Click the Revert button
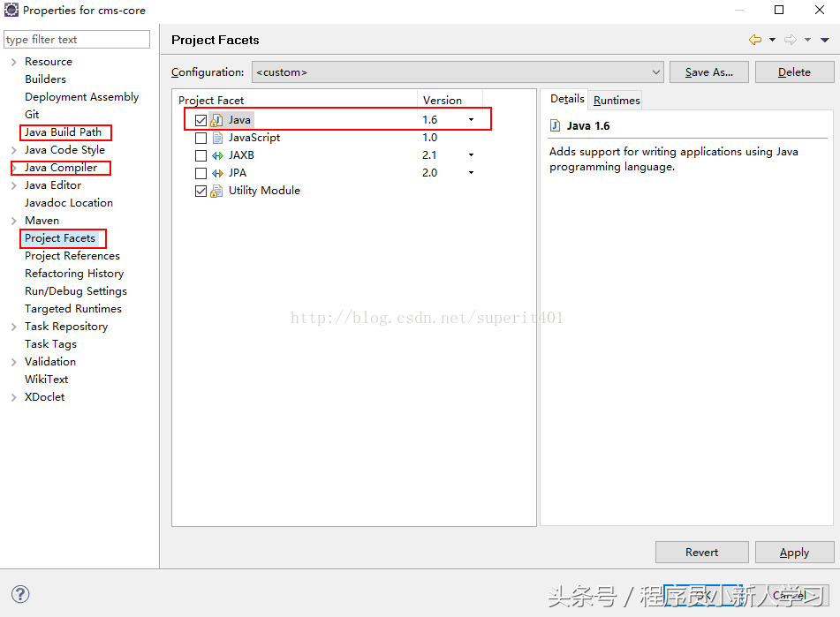This screenshot has width=840, height=617. [702, 552]
